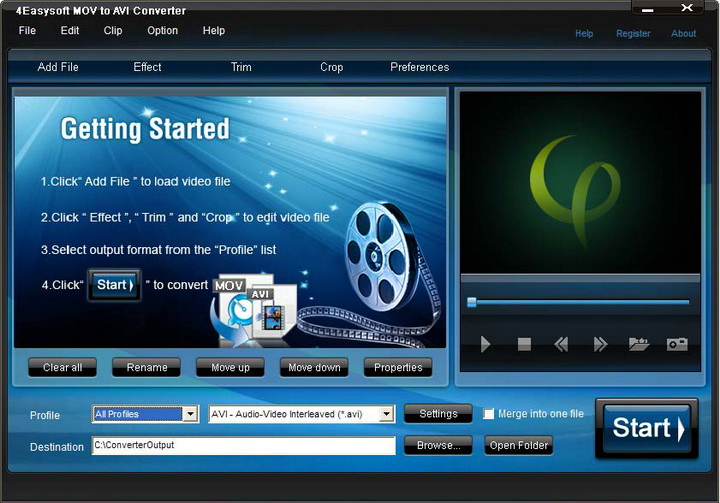Click the Clear all button

pyautogui.click(x=62, y=367)
